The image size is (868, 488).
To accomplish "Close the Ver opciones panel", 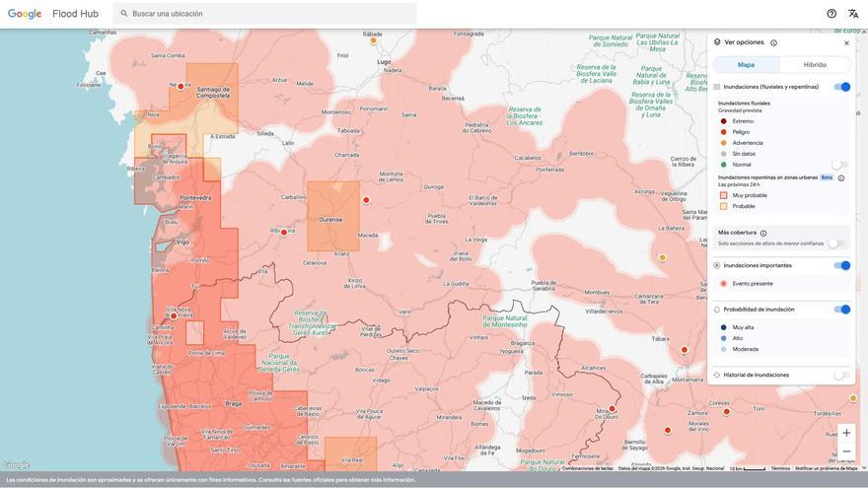I will (x=846, y=42).
